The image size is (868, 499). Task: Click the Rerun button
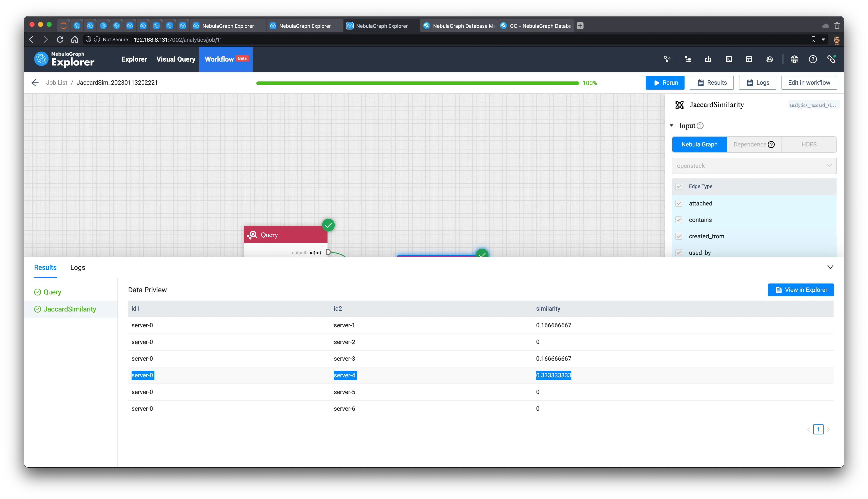tap(665, 83)
